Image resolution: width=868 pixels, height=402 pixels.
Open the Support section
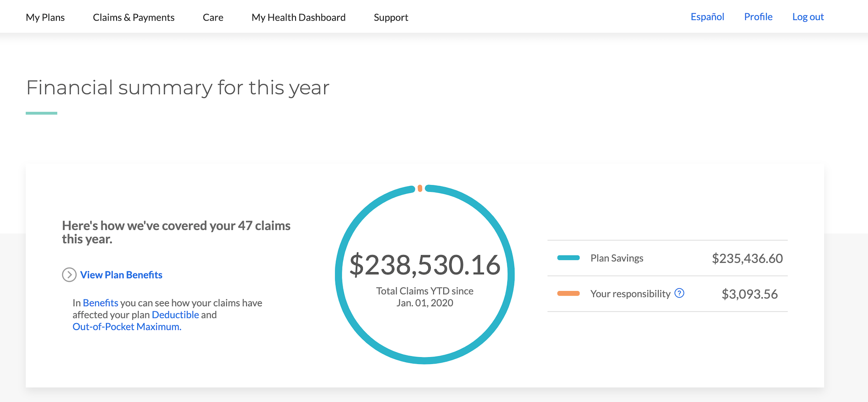(x=391, y=17)
